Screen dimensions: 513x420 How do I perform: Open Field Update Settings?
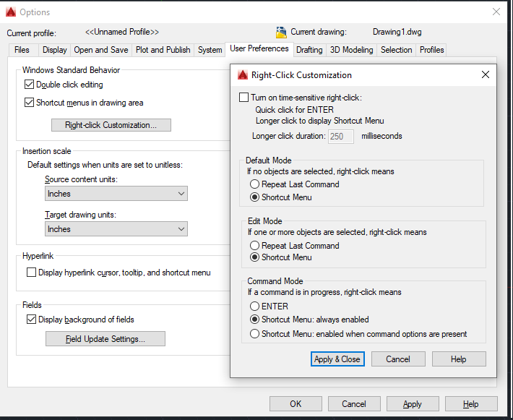coord(105,338)
